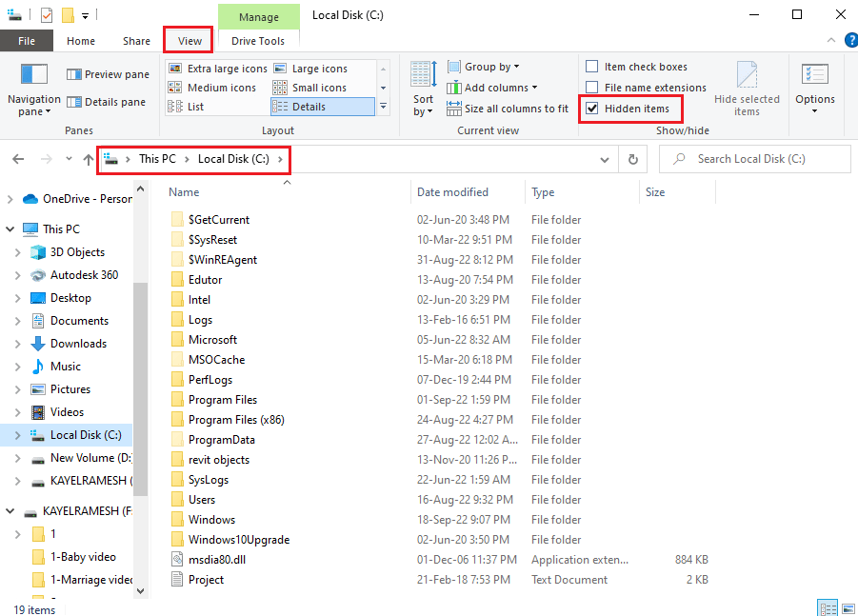Click the Manage contextual tab
The image size is (858, 616).
click(x=259, y=17)
